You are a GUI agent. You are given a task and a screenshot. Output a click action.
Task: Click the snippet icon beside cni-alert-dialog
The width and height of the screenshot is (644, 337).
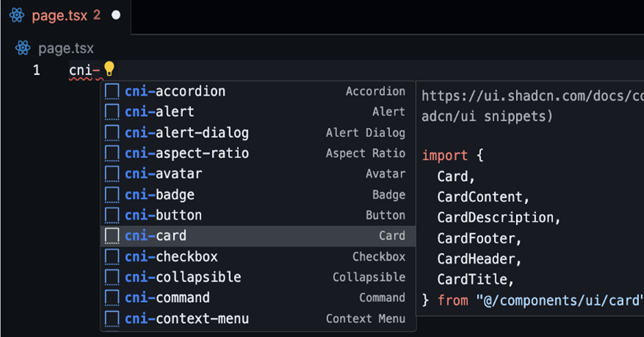point(112,133)
